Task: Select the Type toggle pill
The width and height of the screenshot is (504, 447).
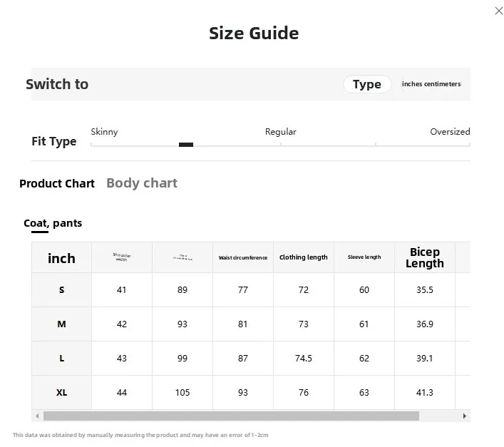Action: point(367,84)
